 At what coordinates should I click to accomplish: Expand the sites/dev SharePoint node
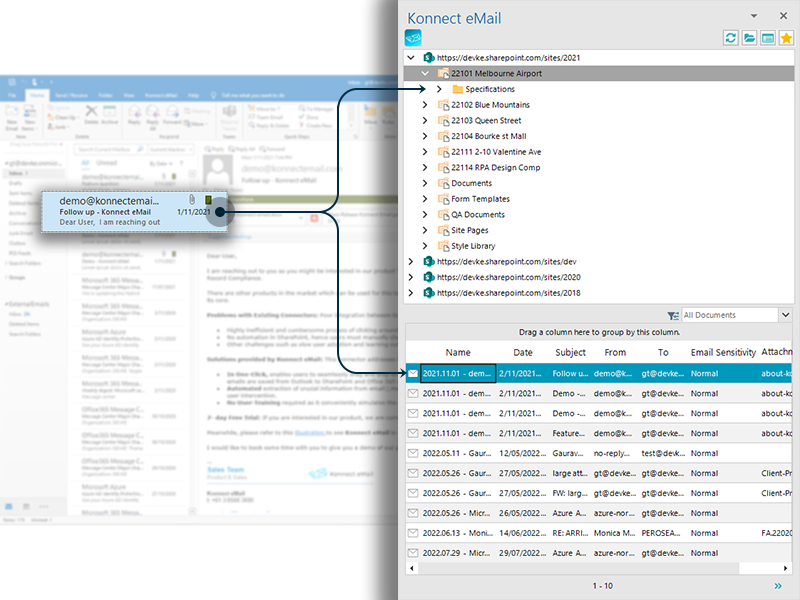click(411, 262)
